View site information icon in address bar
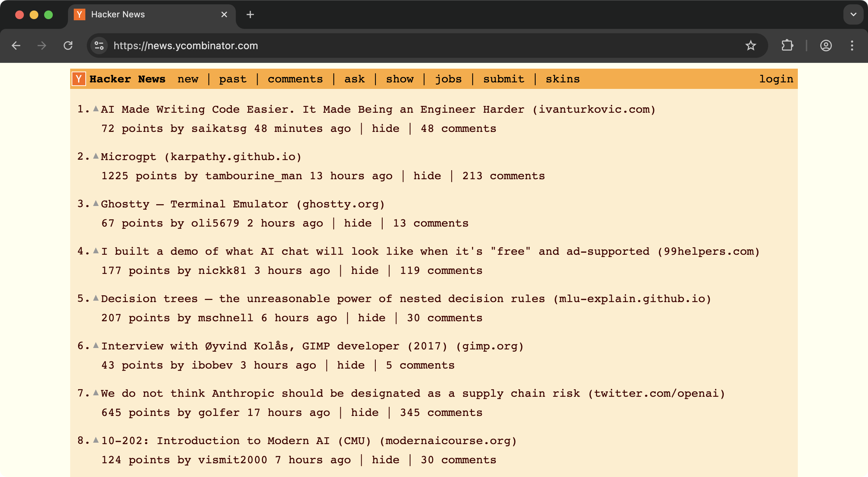 tap(99, 46)
